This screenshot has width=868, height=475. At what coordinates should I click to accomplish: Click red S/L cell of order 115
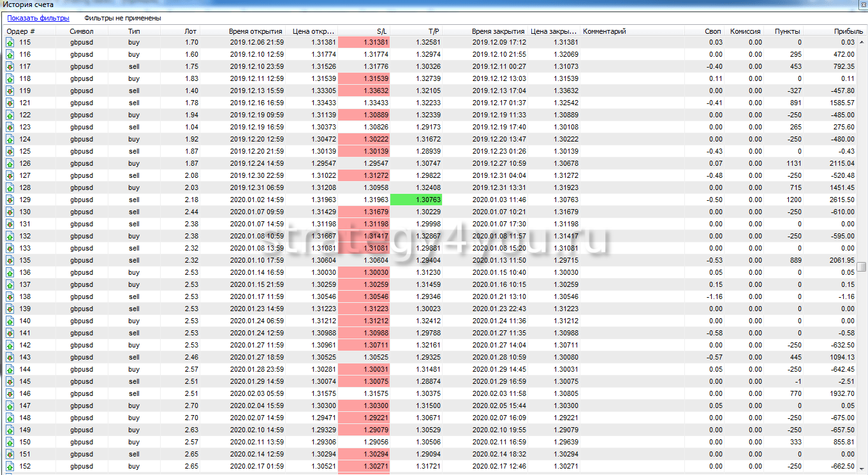[x=364, y=43]
